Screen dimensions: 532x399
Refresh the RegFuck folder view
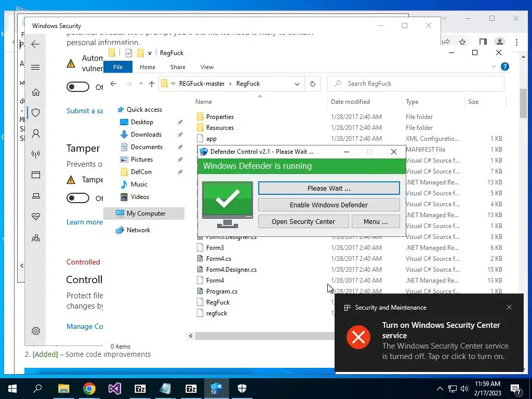click(312, 84)
